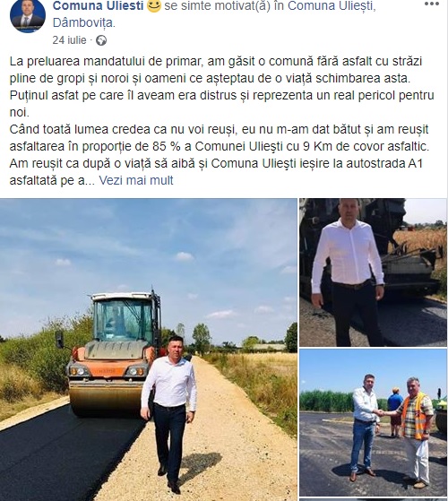This screenshot has width=448, height=501.
Task: Open the photo of man by paver
Action: pos(373,272)
